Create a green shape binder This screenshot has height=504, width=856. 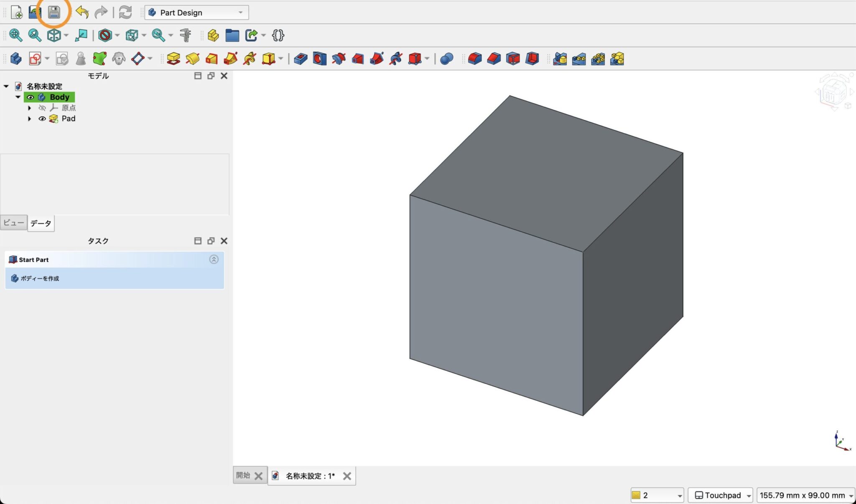pyautogui.click(x=99, y=59)
